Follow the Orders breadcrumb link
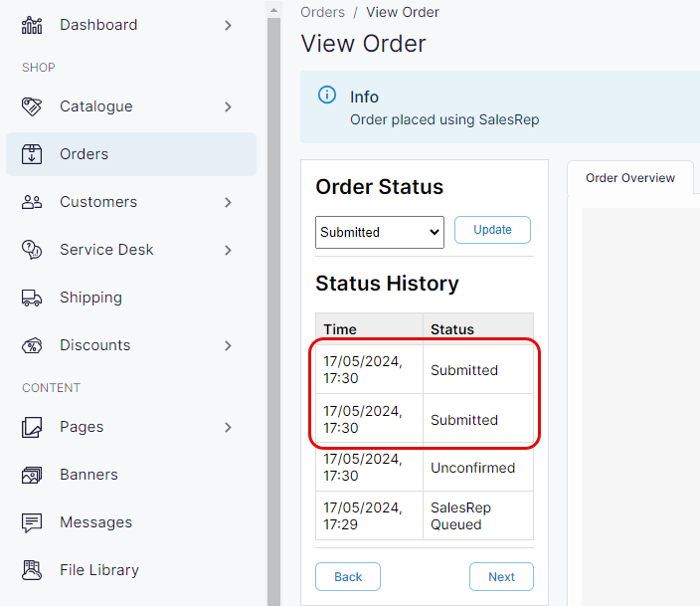This screenshot has height=606, width=700. tap(322, 13)
